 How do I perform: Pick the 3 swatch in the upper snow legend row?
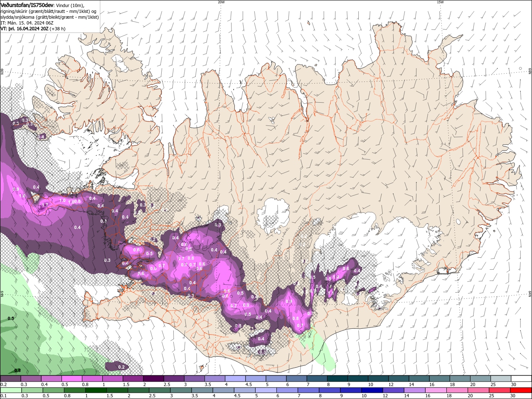click(194, 379)
